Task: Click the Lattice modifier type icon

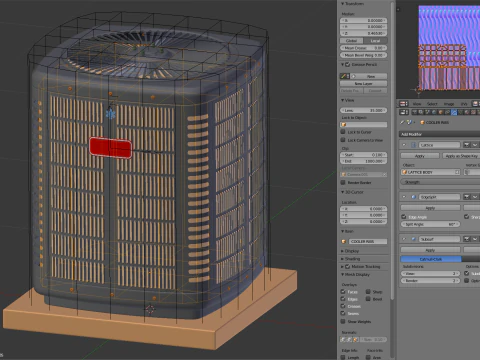Action: tap(414, 145)
